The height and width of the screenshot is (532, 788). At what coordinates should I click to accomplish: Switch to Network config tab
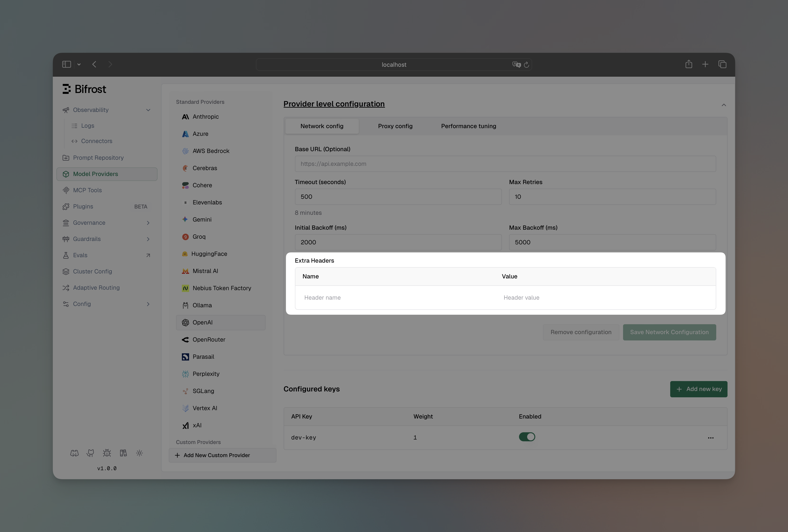(322, 126)
